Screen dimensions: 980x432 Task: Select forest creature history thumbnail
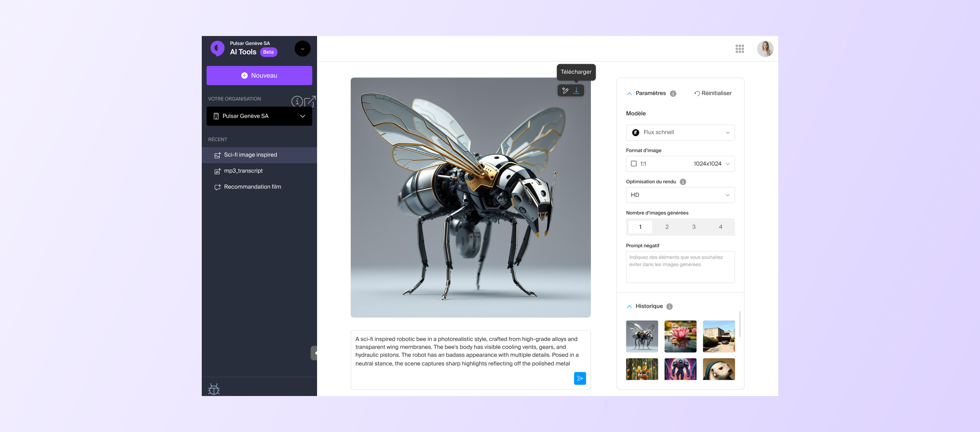click(x=642, y=369)
